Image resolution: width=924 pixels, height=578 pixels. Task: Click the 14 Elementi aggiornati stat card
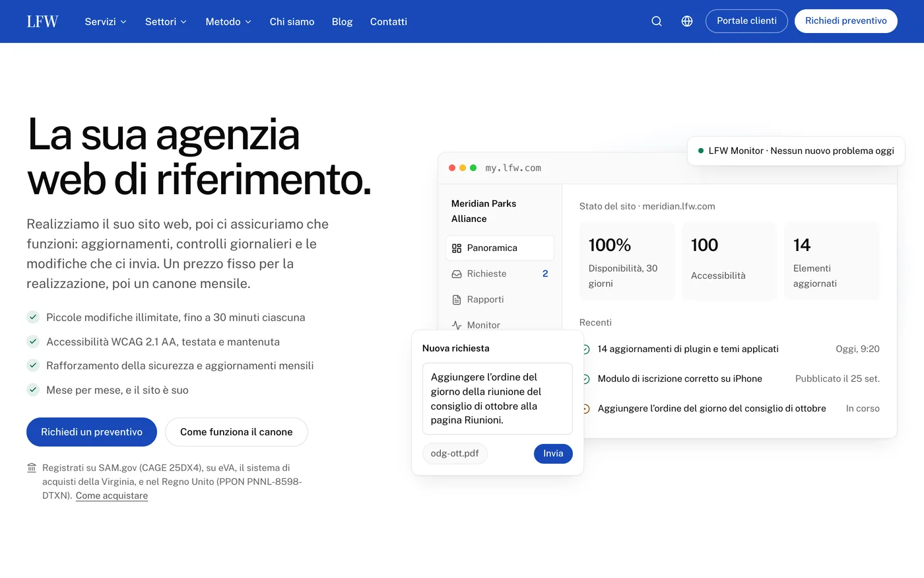pos(832,262)
